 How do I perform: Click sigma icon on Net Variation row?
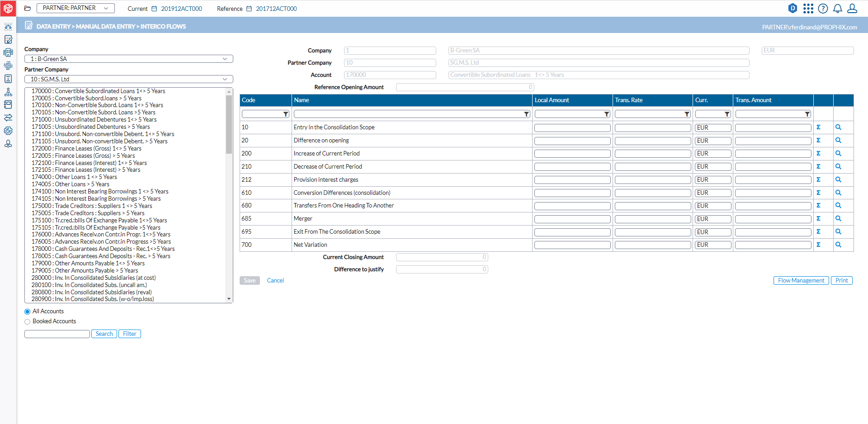pos(818,245)
